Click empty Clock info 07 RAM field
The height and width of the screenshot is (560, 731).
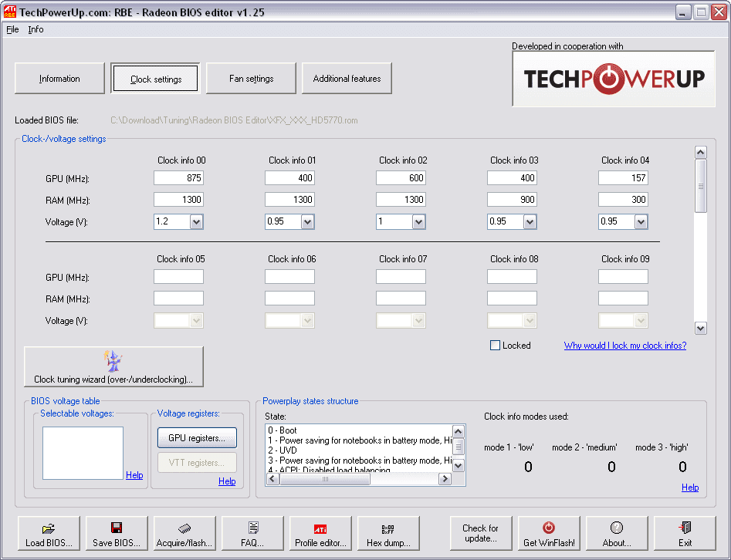point(401,299)
